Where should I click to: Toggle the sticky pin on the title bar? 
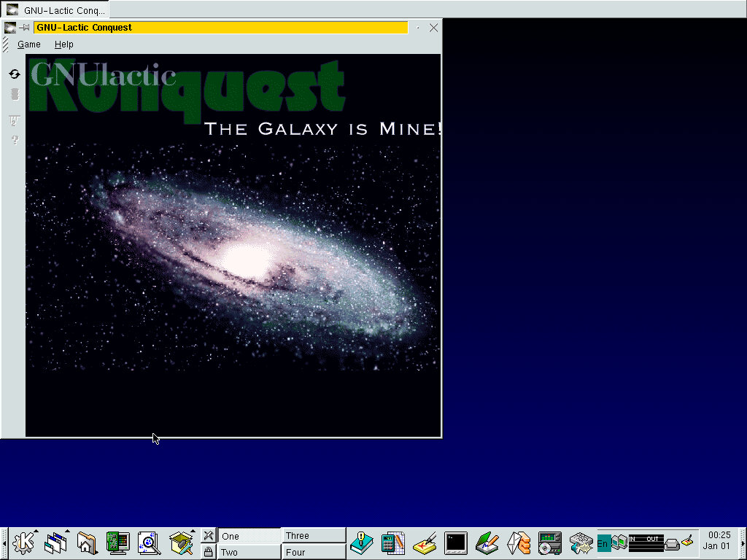(25, 28)
